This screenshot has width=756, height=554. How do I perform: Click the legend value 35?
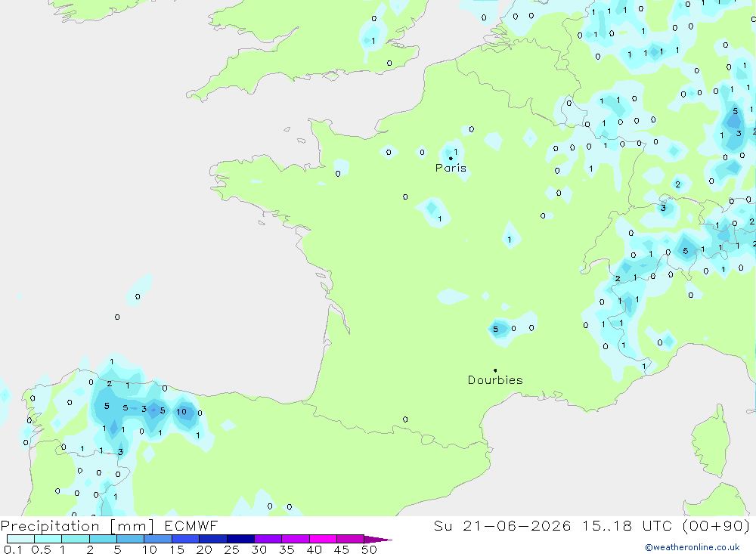tap(287, 549)
